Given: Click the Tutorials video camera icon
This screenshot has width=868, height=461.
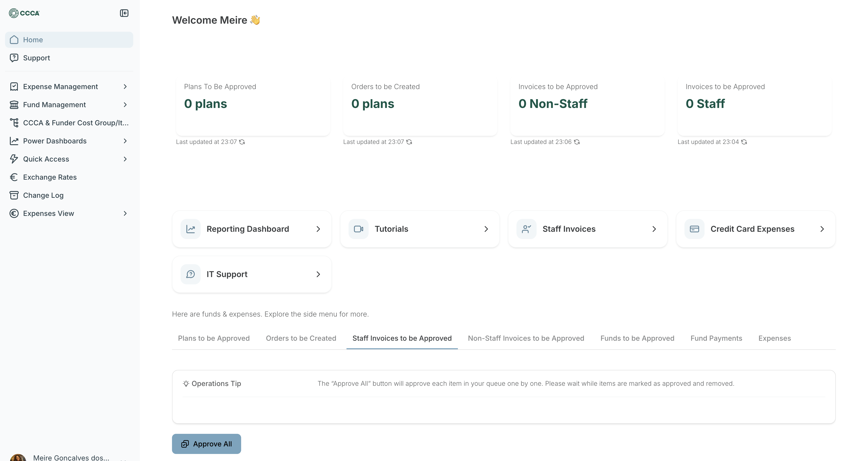Looking at the screenshot, I should pos(358,229).
